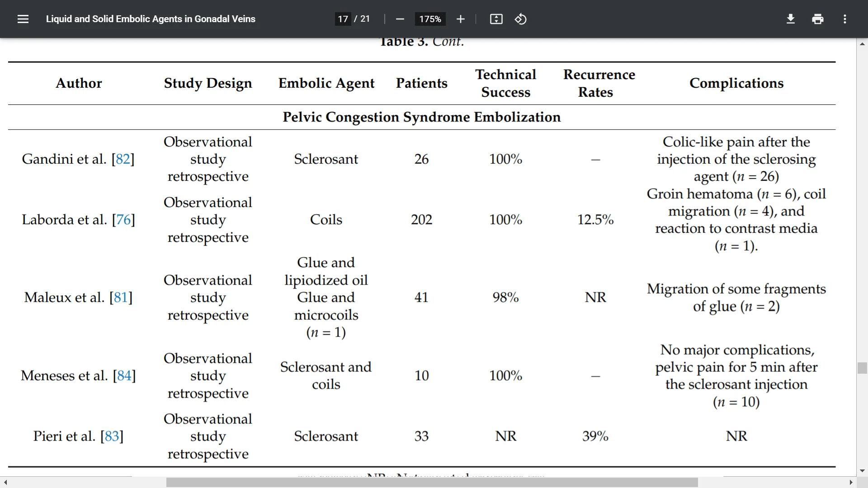This screenshot has height=488, width=868.
Task: Click the scroll up arrow
Action: 862,44
